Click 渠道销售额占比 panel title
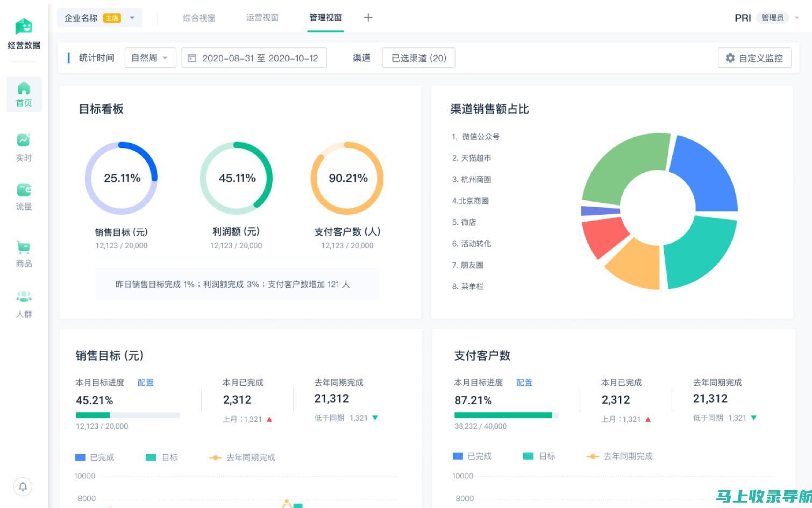 pyautogui.click(x=490, y=109)
